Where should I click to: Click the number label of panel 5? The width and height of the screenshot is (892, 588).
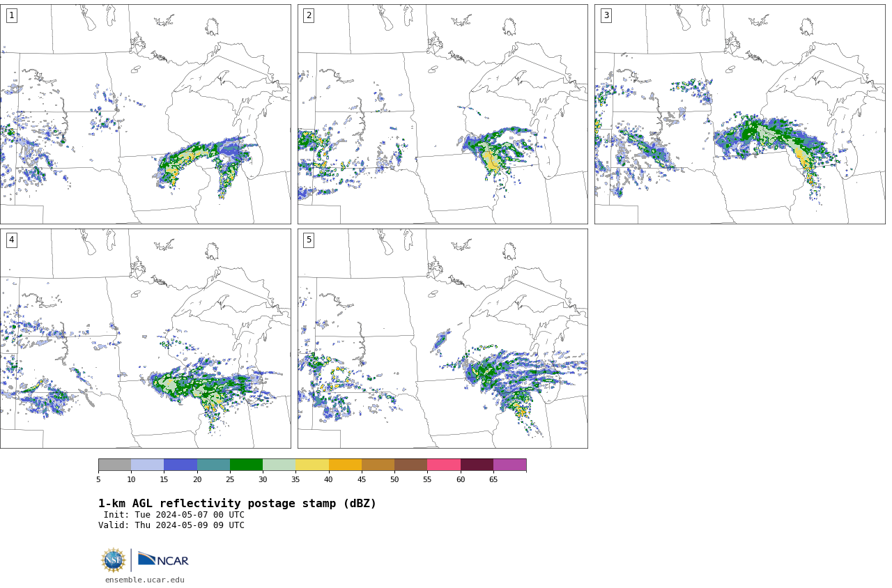click(x=309, y=240)
